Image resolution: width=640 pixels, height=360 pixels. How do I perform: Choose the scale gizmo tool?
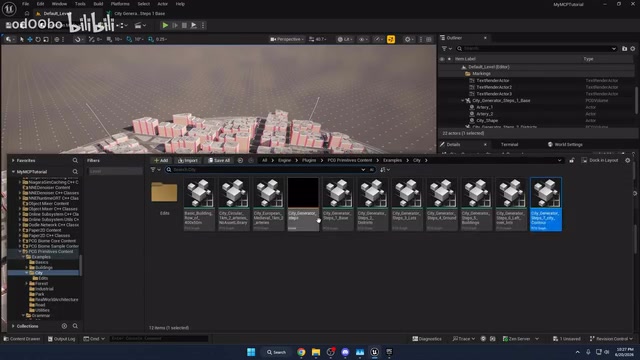(46, 40)
